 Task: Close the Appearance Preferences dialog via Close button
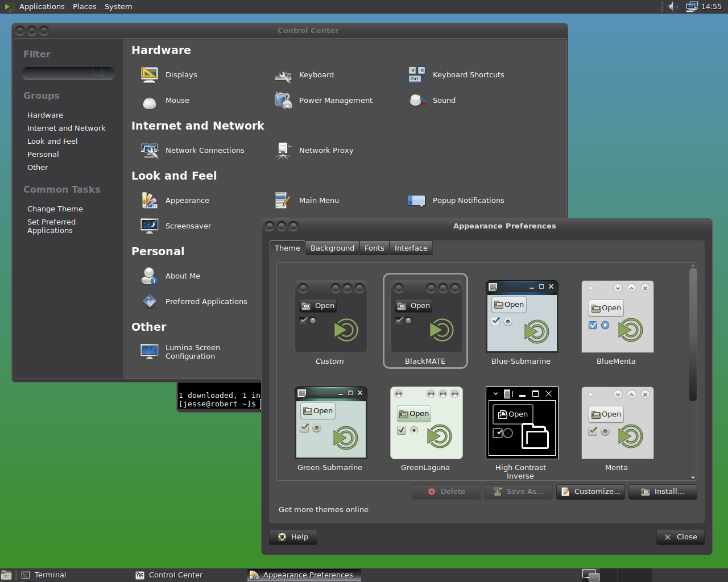click(681, 537)
